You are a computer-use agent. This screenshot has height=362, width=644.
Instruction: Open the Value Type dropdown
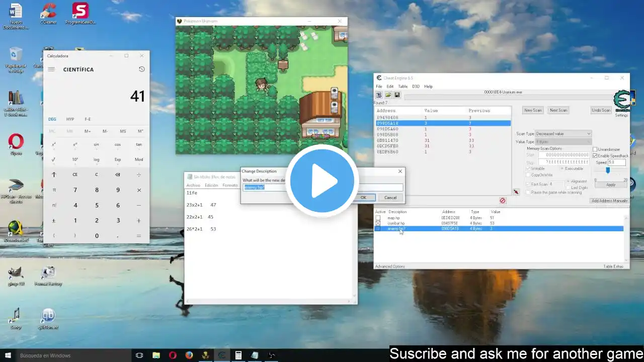(x=563, y=142)
